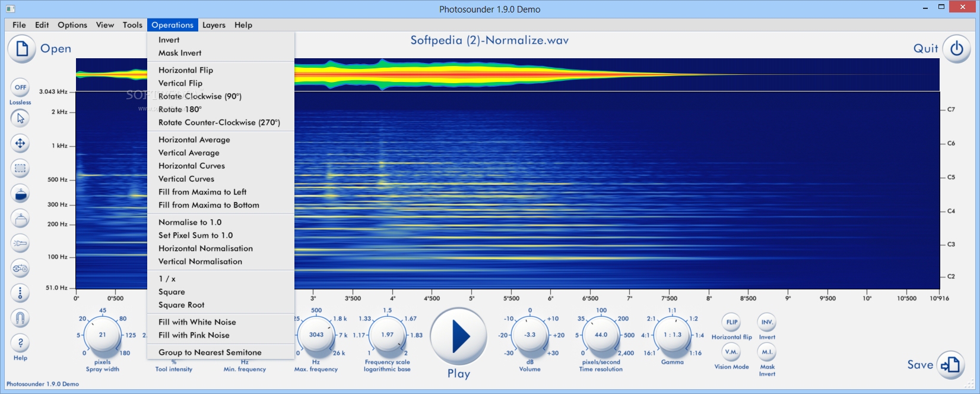980x394 pixels.
Task: Apply the Square Root operation
Action: 221,305
